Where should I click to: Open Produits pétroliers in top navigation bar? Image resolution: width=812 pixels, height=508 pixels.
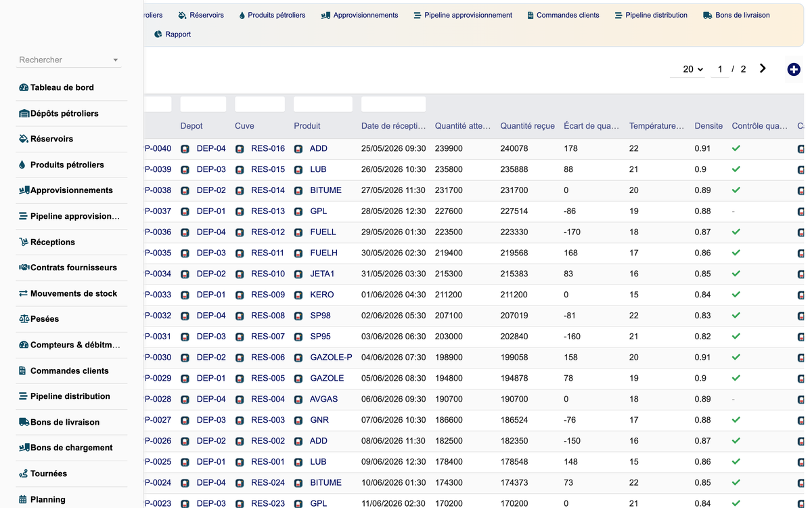272,15
